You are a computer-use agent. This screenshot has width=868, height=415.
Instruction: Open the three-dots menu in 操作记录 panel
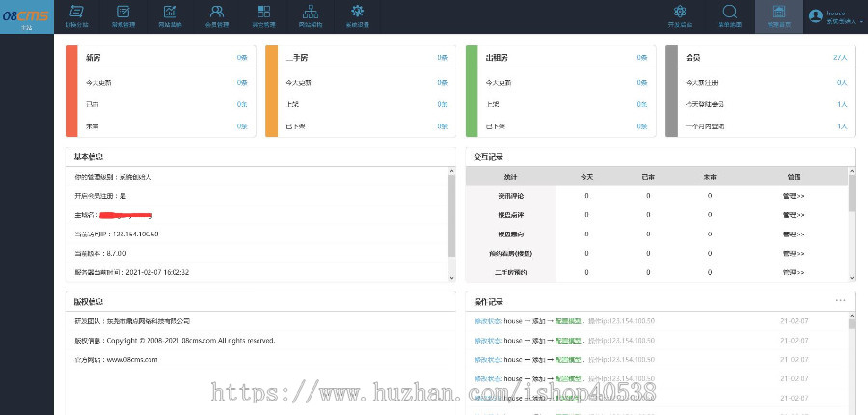(840, 300)
